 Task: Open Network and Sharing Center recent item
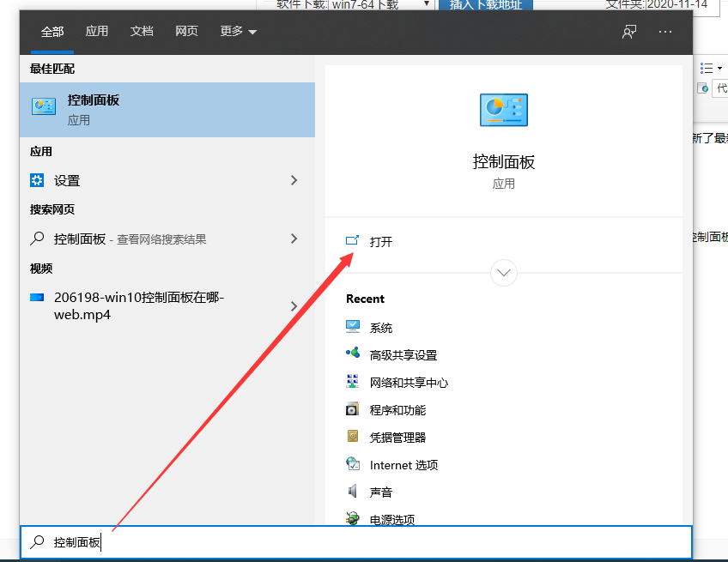[x=408, y=383]
